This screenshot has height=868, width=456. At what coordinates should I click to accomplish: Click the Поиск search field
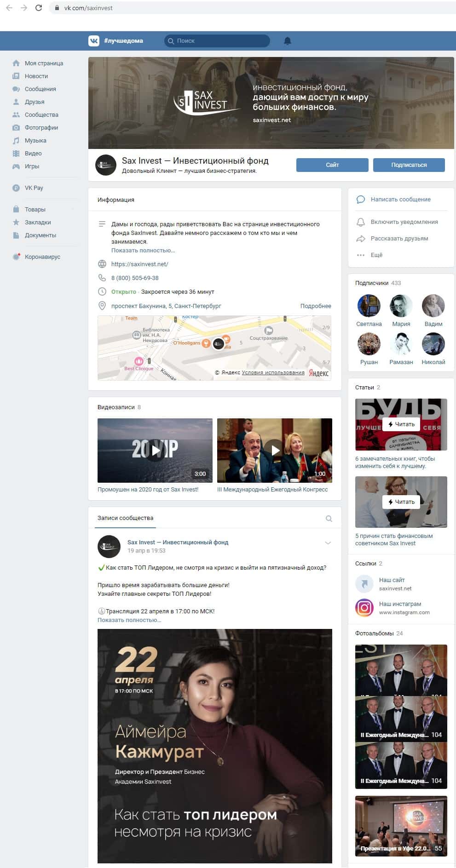click(217, 41)
